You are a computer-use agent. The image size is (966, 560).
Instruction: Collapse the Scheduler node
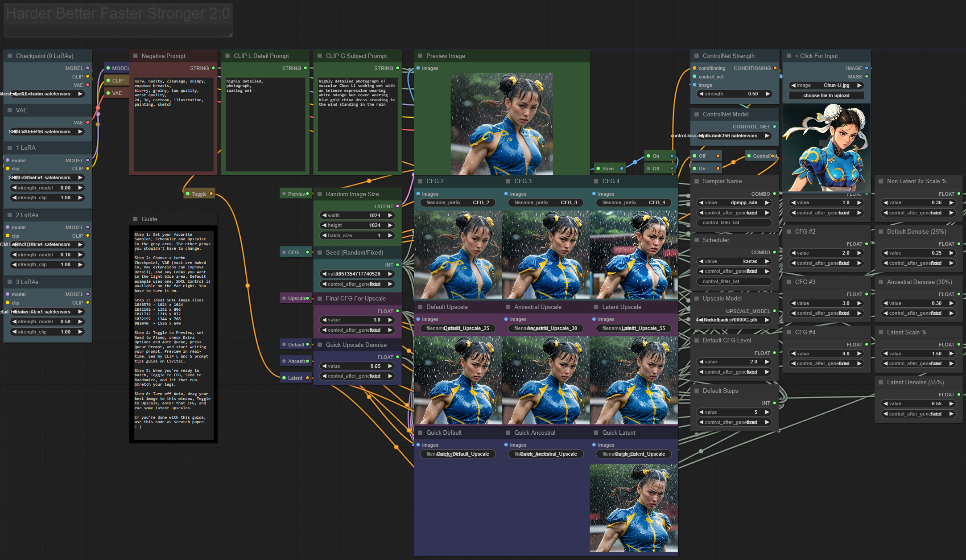pos(697,240)
